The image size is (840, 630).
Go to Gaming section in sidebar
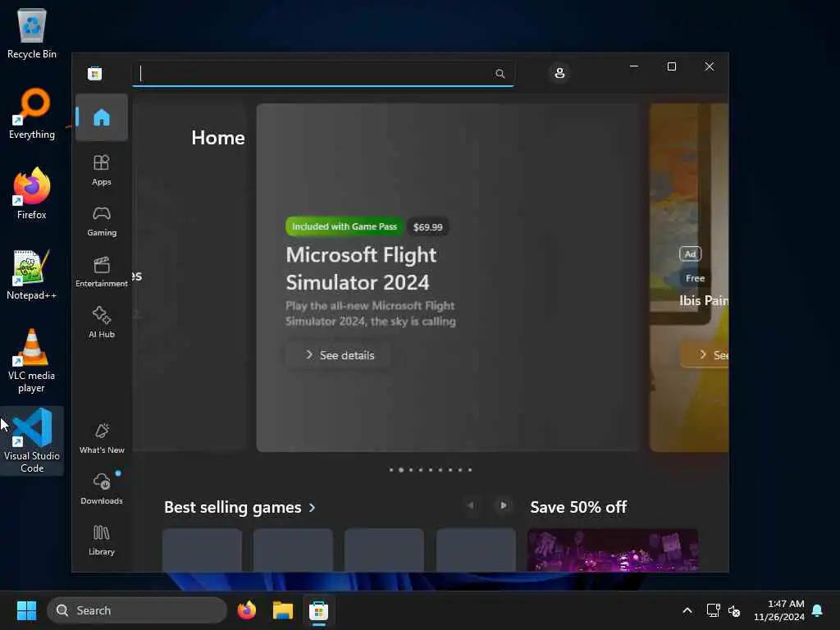point(101,221)
